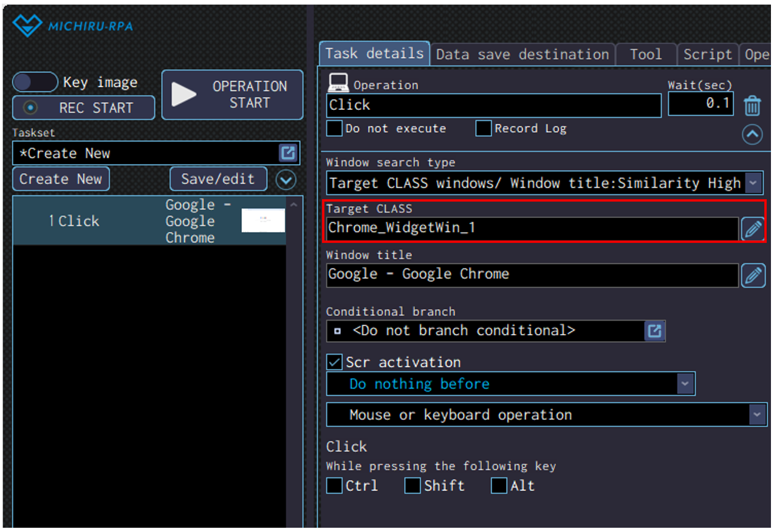Enable the Record Log checkbox
774x532 pixels.
[484, 129]
